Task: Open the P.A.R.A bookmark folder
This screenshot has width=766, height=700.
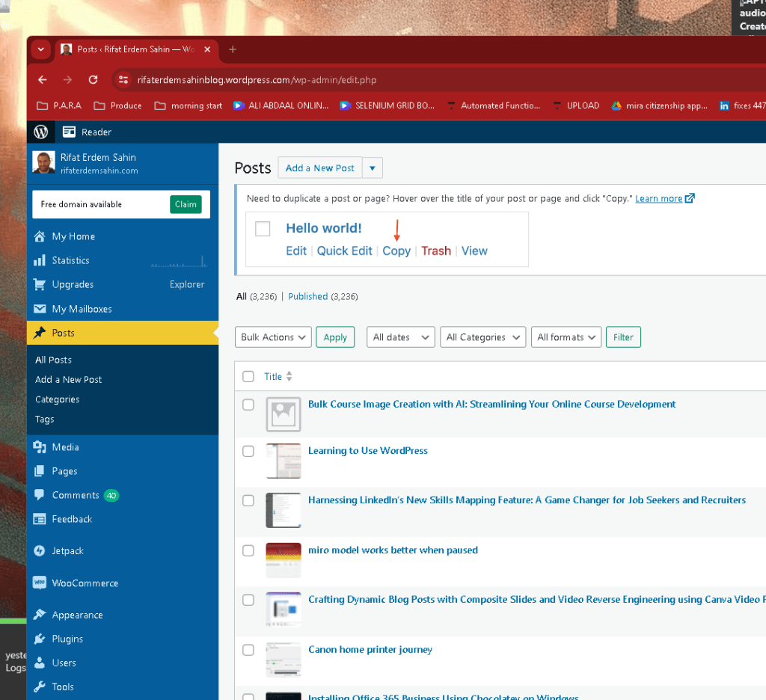Action: click(x=59, y=105)
